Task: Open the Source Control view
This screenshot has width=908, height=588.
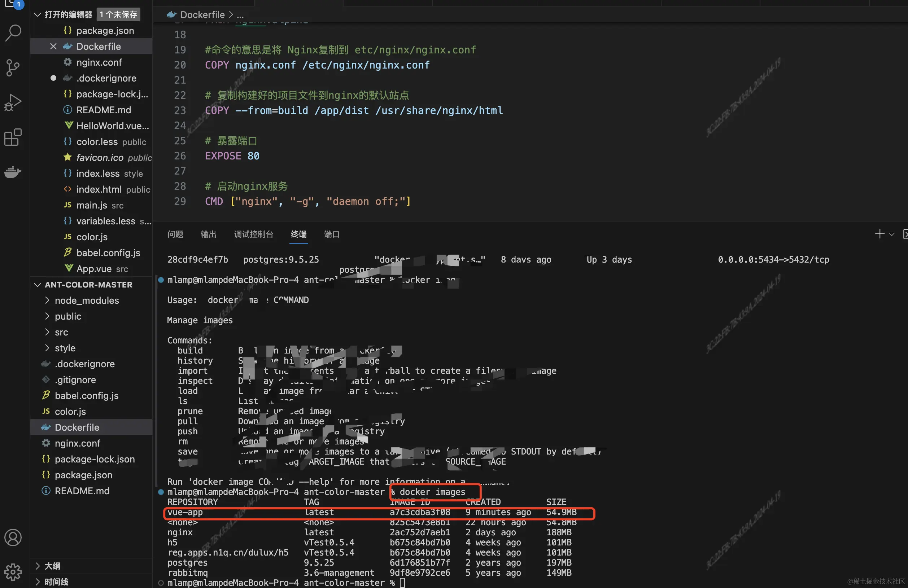Action: click(x=13, y=67)
